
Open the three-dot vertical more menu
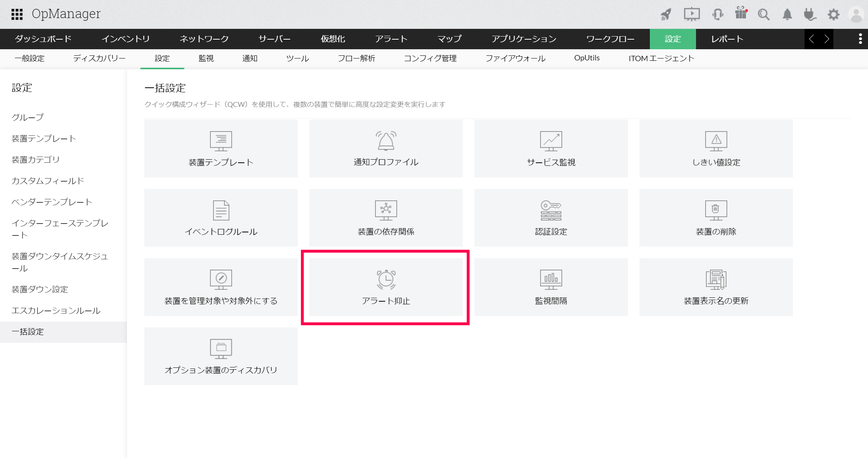[860, 39]
